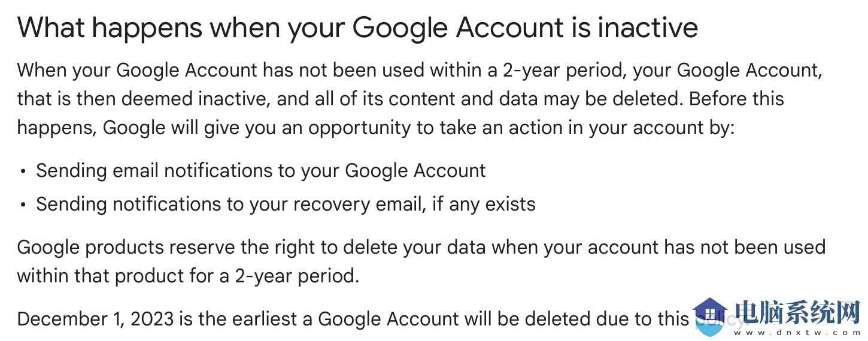
Task: Click the first bullet point dot
Action: click(x=23, y=172)
